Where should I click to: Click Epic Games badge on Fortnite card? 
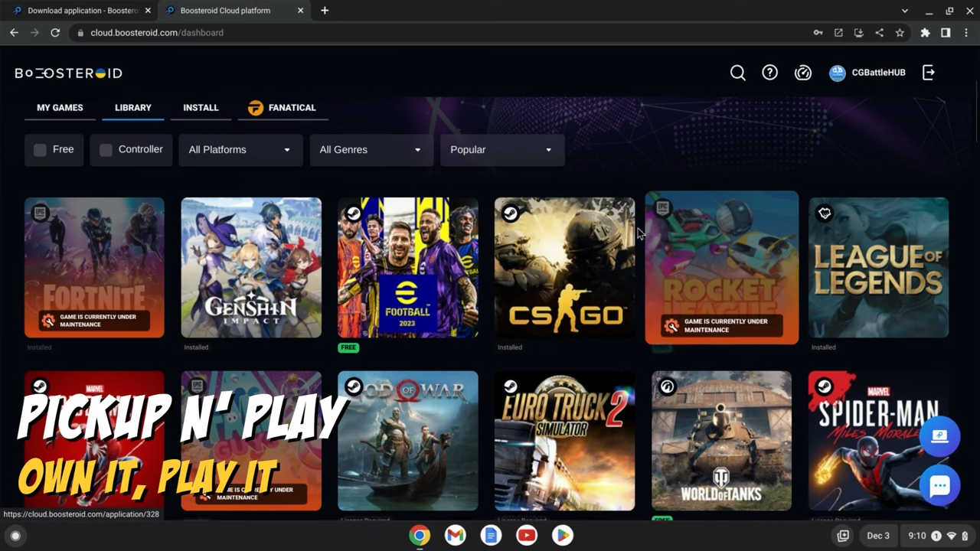(41, 214)
